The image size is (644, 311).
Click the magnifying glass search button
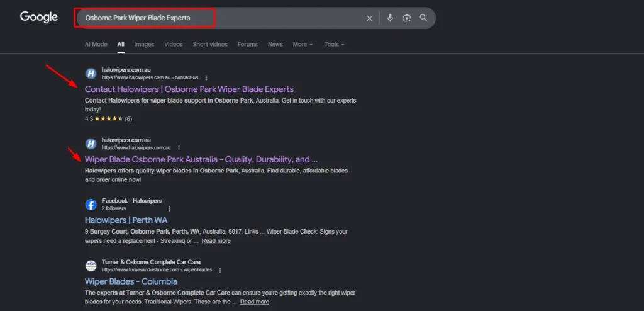423,18
